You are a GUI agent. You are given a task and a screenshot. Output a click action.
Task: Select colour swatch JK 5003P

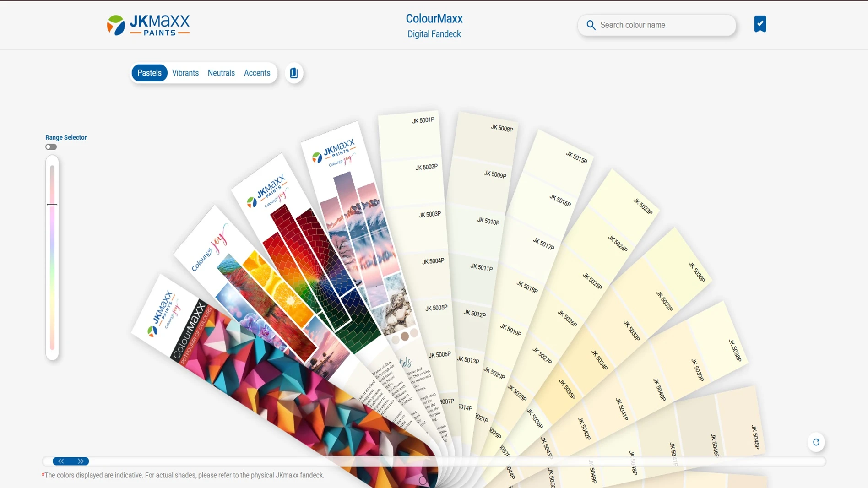coord(416,229)
